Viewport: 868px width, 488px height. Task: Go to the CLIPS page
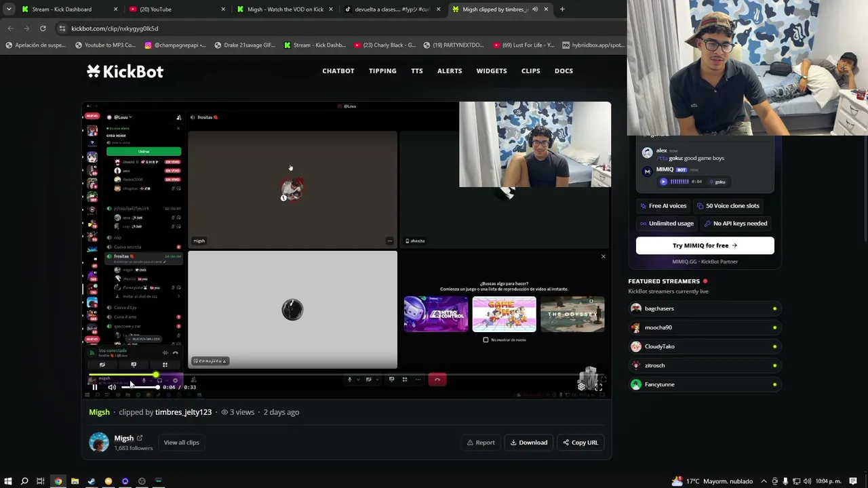click(x=531, y=71)
